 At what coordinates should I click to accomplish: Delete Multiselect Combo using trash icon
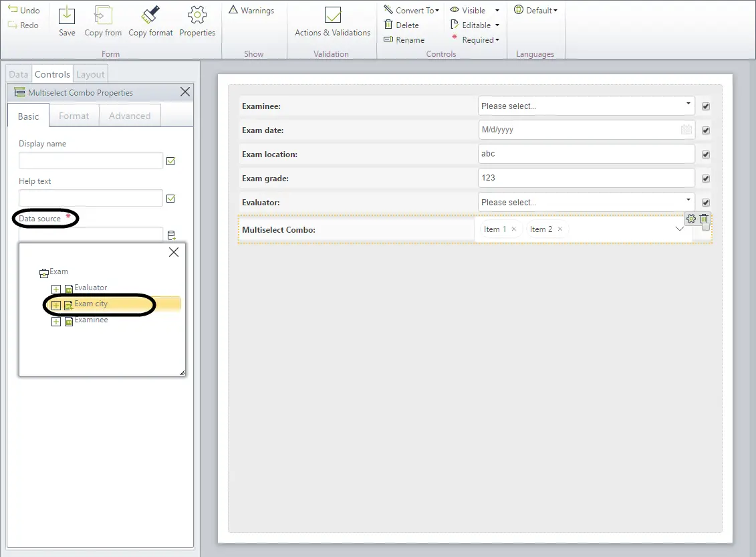[704, 219]
